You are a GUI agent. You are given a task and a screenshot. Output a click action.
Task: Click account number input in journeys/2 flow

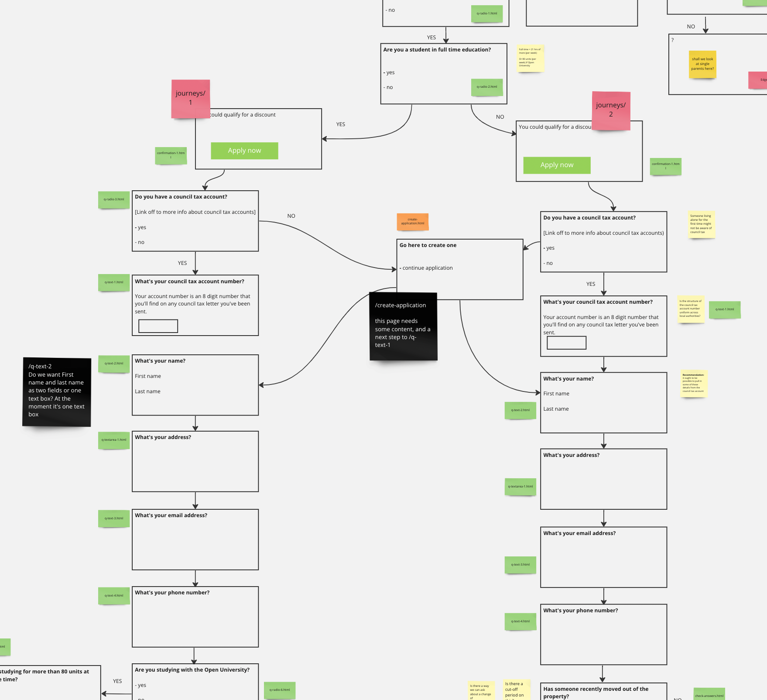click(x=566, y=343)
